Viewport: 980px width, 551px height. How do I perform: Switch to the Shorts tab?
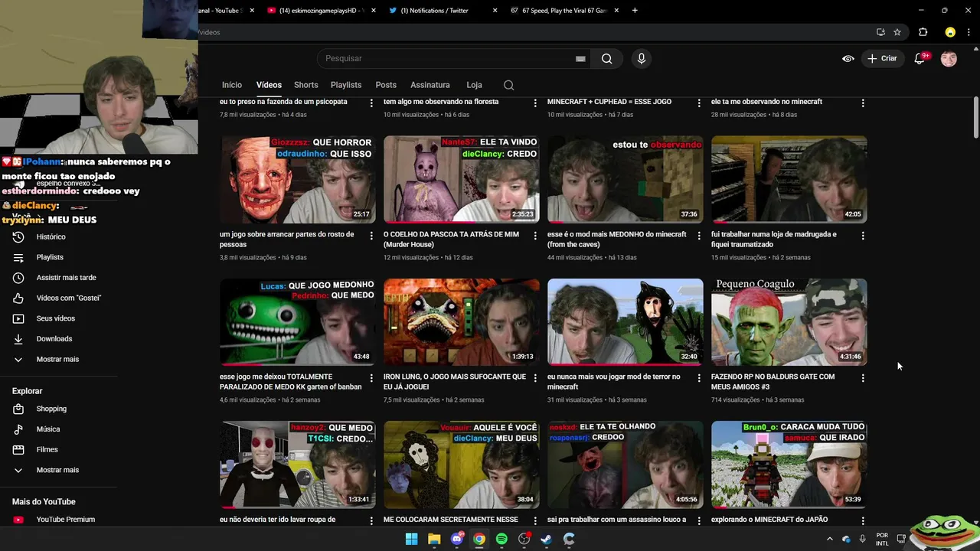coord(305,85)
